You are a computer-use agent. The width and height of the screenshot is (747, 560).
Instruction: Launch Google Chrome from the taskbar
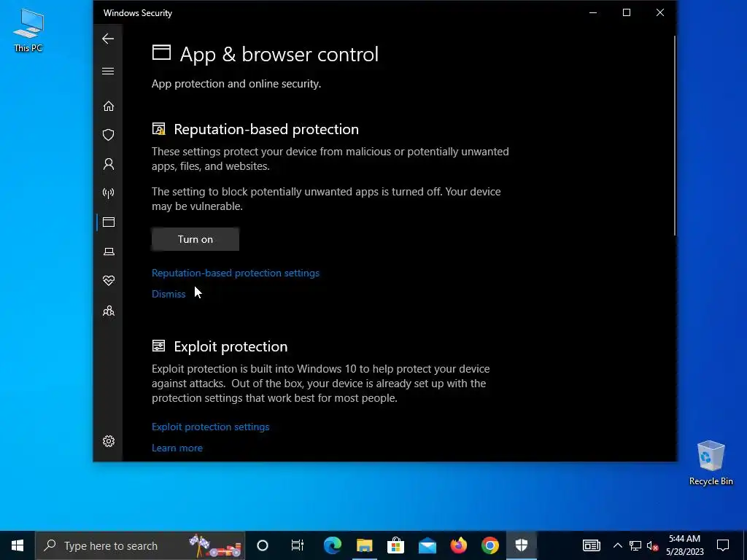click(x=490, y=545)
